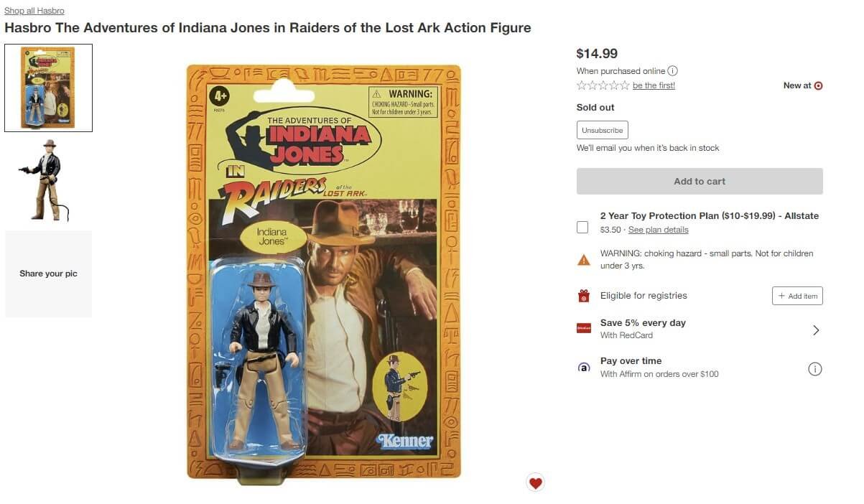Screen dimensions: 864x504
Task: Click info icon next to When purchased online
Action: [x=672, y=71]
